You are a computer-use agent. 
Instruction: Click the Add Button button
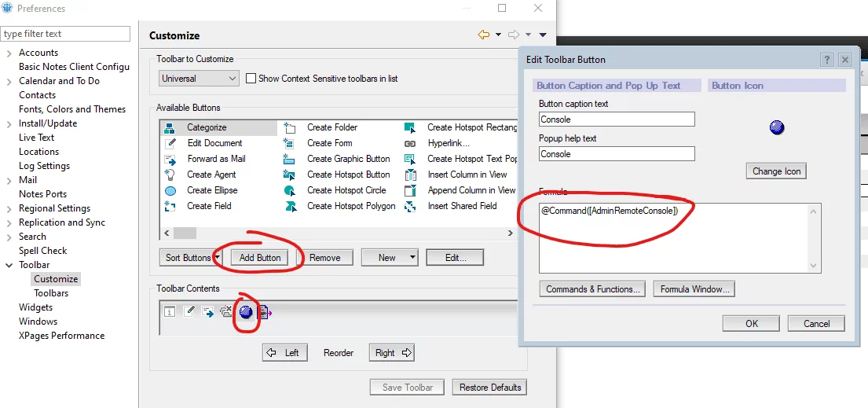click(260, 258)
